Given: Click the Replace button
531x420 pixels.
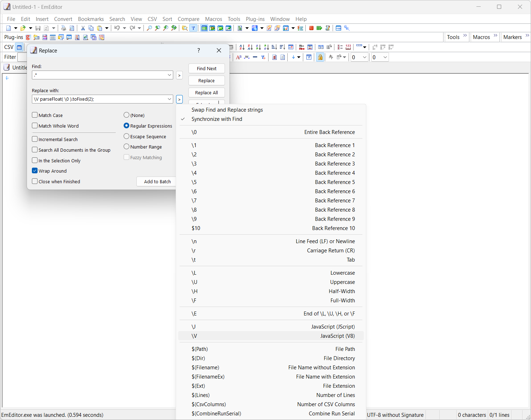Looking at the screenshot, I should tap(207, 80).
